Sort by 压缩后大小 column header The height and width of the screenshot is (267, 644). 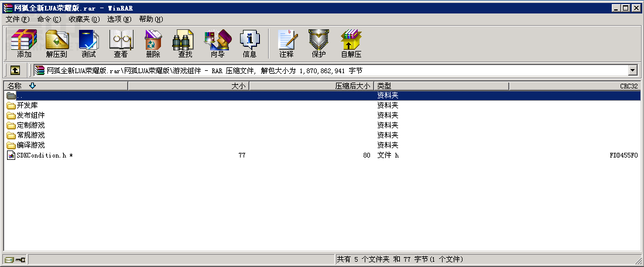(311, 86)
